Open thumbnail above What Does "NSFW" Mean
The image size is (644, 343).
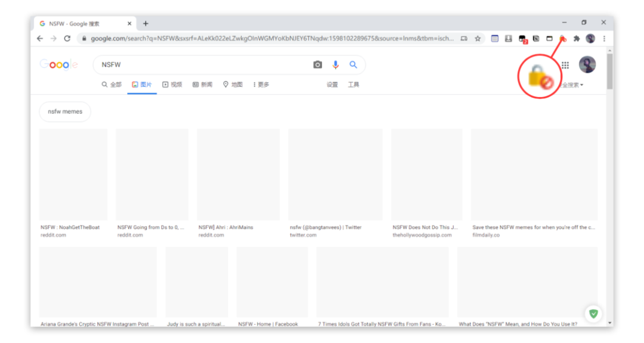[527, 282]
